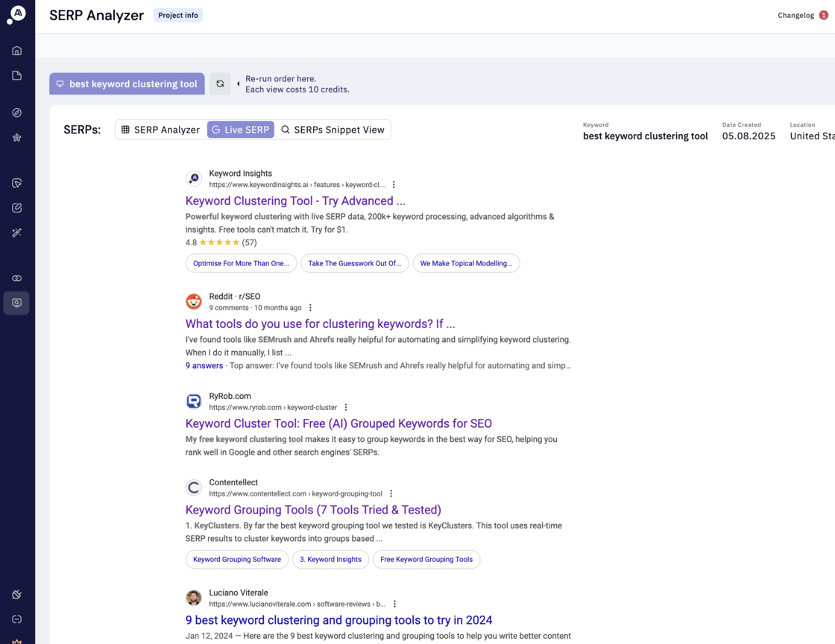Viewport: 835px width, 644px height.
Task: Click the 'Optimise For More Than One...' chip
Action: [x=242, y=263]
